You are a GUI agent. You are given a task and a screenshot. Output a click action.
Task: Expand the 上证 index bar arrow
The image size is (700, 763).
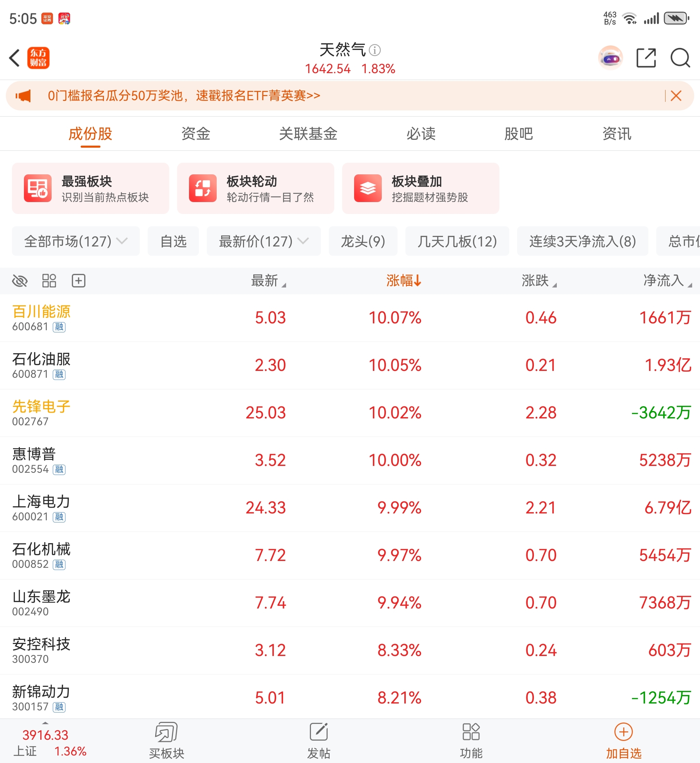tap(45, 723)
